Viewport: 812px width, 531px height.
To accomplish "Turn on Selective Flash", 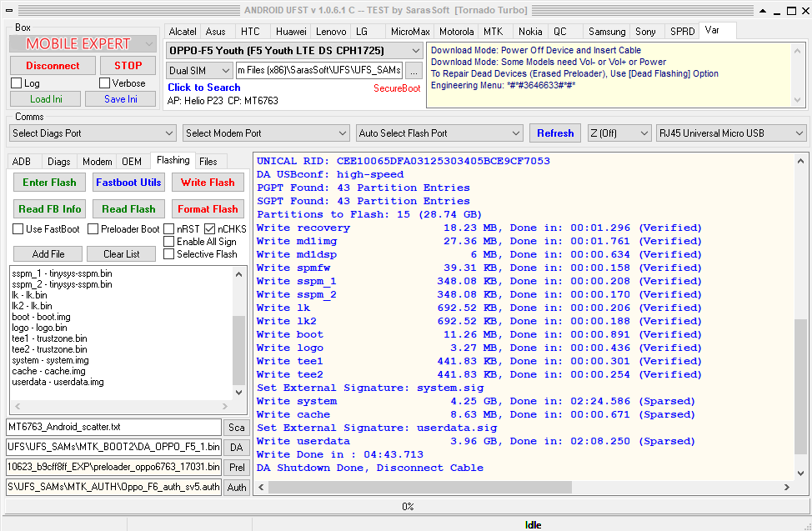I will 169,254.
